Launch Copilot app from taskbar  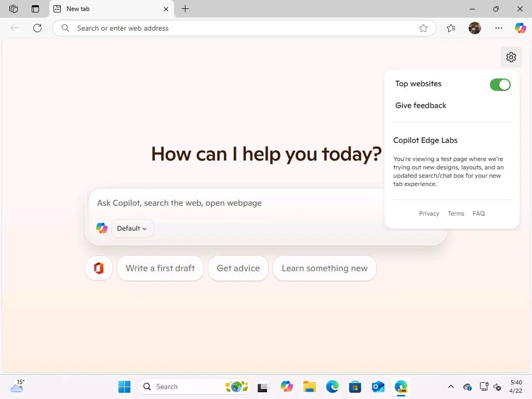(287, 387)
